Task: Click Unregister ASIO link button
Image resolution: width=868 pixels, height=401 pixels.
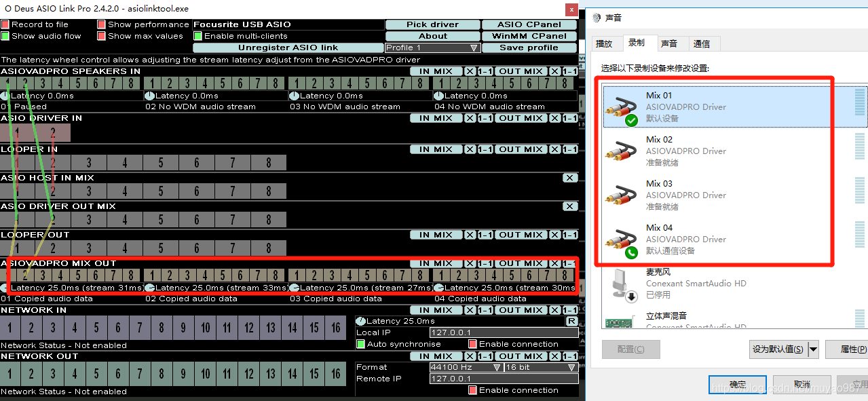Action: click(x=288, y=47)
